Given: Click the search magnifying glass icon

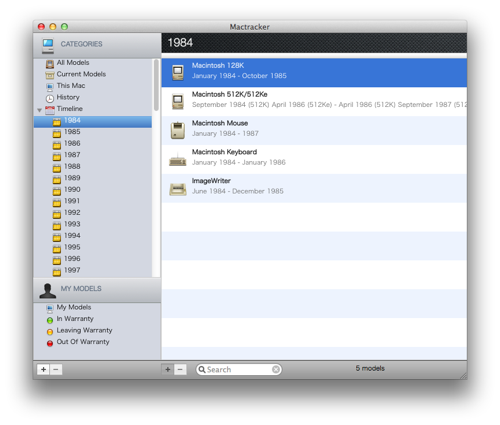Looking at the screenshot, I should 202,369.
